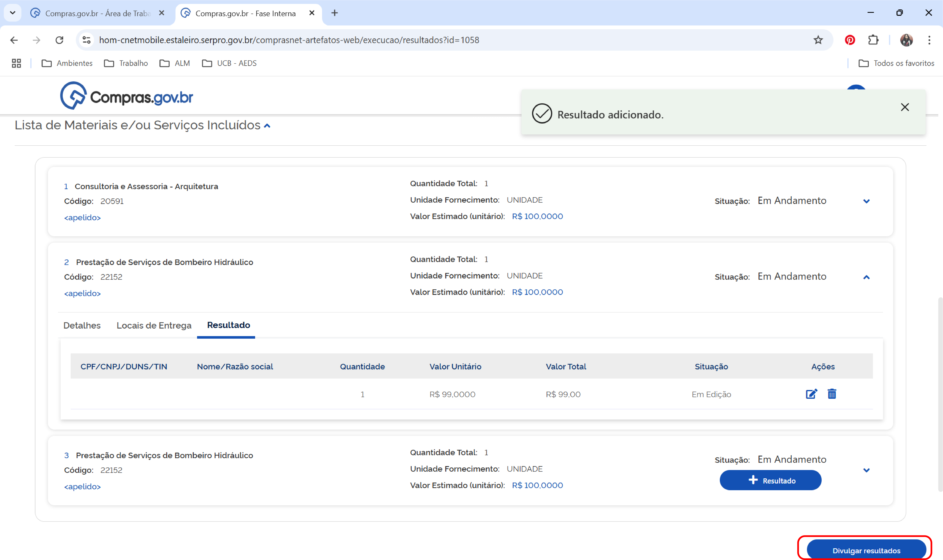Viewport: 943px width, 560px height.
Task: Reload the current page
Action: [x=59, y=40]
